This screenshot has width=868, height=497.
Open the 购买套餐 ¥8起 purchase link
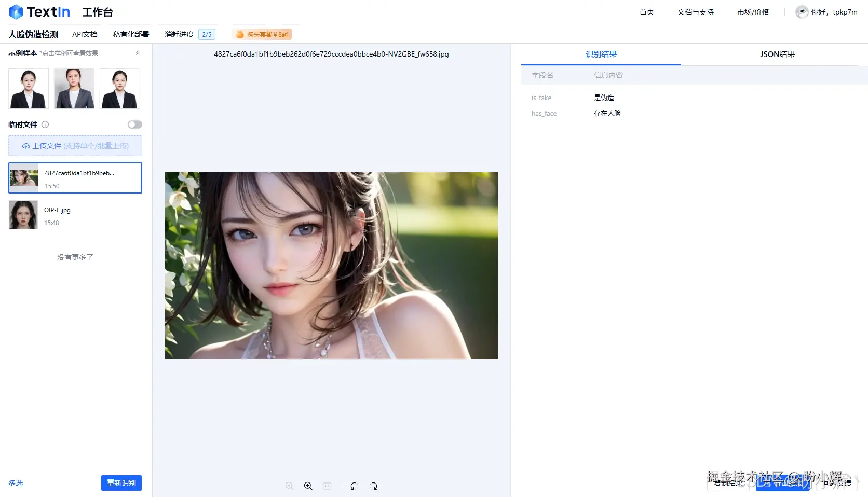click(263, 34)
